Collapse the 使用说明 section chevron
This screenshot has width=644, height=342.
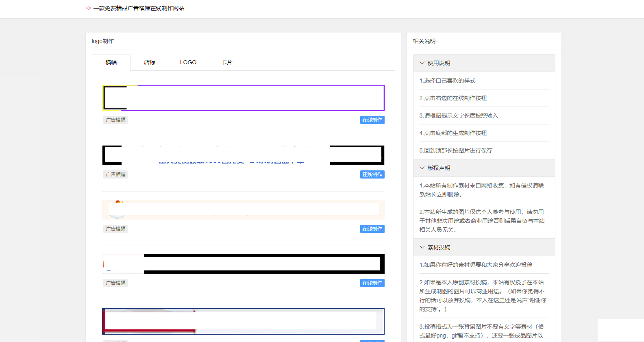coord(422,63)
